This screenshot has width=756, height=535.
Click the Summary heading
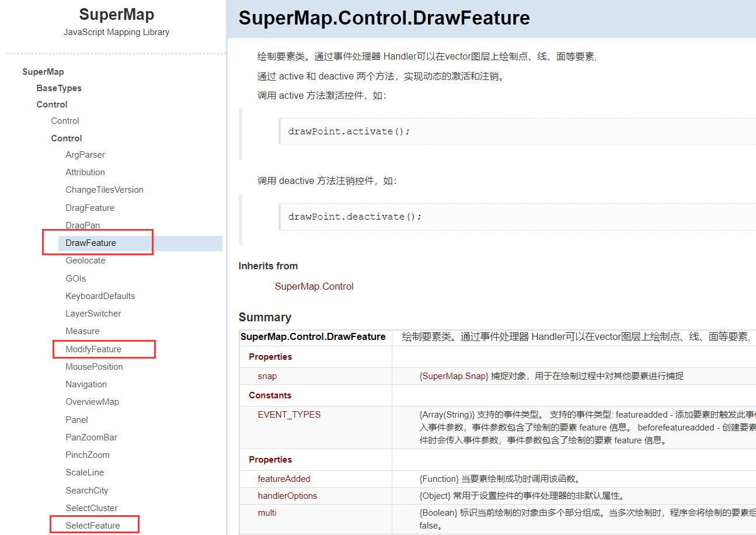[265, 317]
